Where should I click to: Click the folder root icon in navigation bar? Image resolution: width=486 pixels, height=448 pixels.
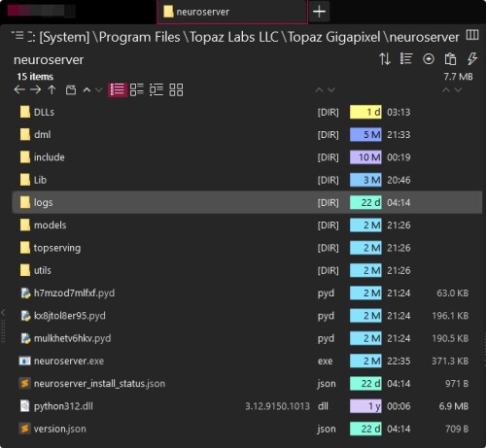pos(71,89)
